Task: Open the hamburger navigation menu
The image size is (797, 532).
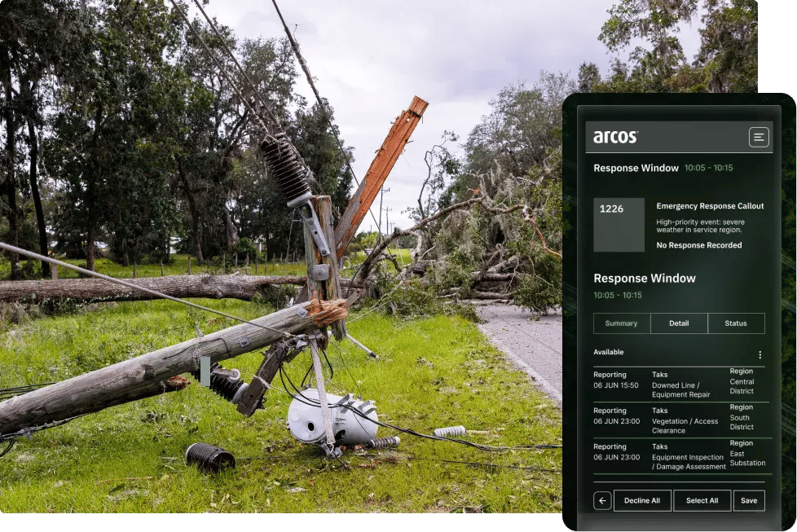Action: click(758, 136)
